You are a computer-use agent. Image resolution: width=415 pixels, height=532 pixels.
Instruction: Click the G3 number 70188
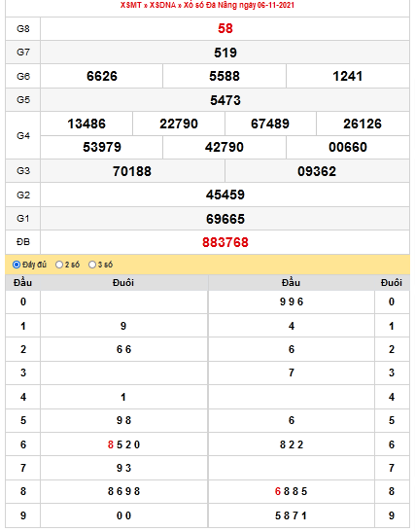tap(132, 171)
